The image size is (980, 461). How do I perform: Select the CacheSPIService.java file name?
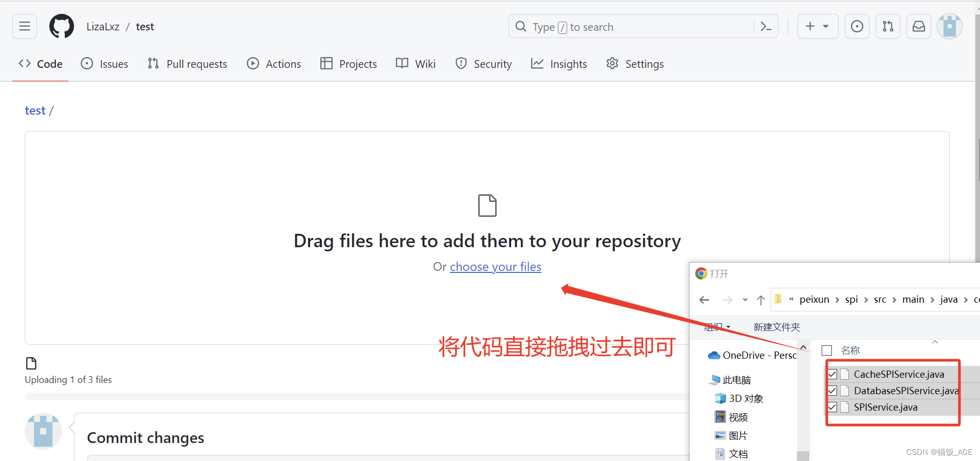coord(899,374)
